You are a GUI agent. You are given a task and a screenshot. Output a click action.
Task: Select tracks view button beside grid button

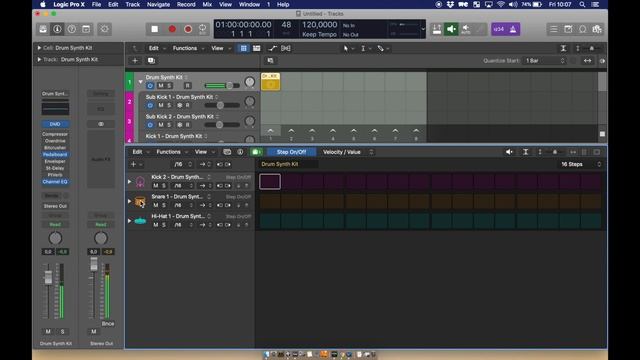[256, 48]
